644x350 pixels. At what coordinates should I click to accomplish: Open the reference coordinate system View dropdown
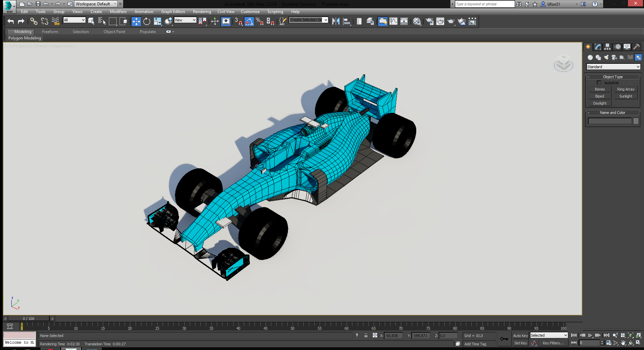click(185, 20)
